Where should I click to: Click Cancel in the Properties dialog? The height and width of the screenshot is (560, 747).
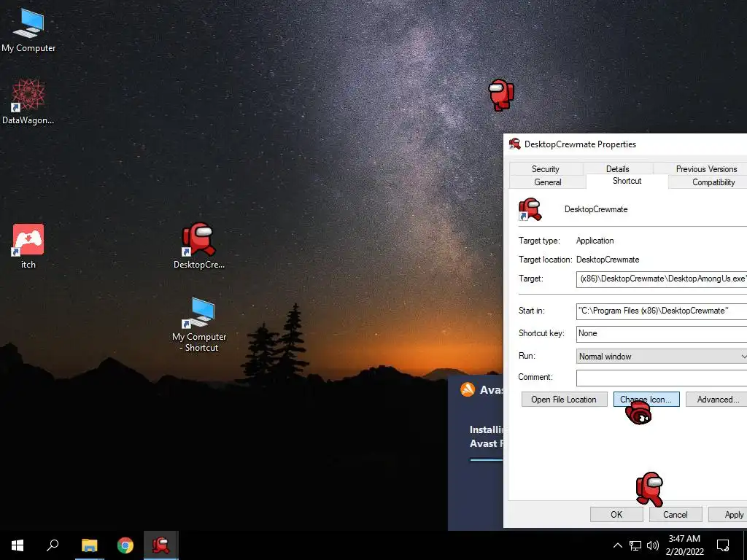pos(676,514)
